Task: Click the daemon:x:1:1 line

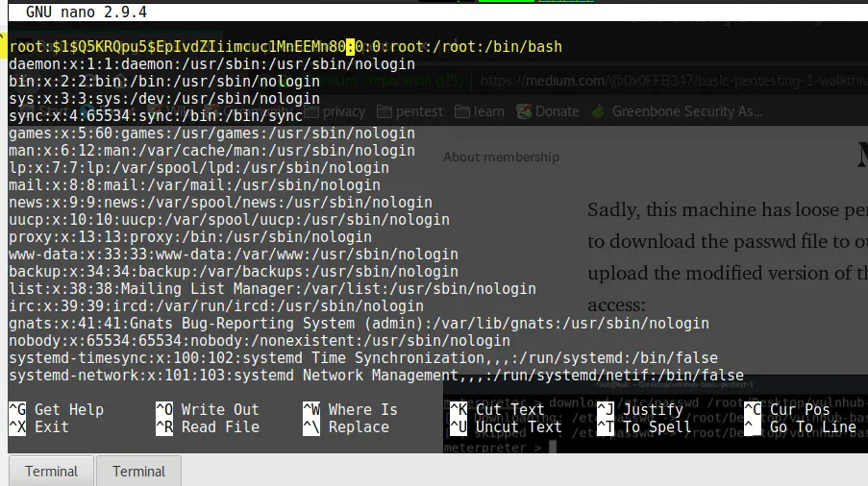Action: [x=212, y=64]
